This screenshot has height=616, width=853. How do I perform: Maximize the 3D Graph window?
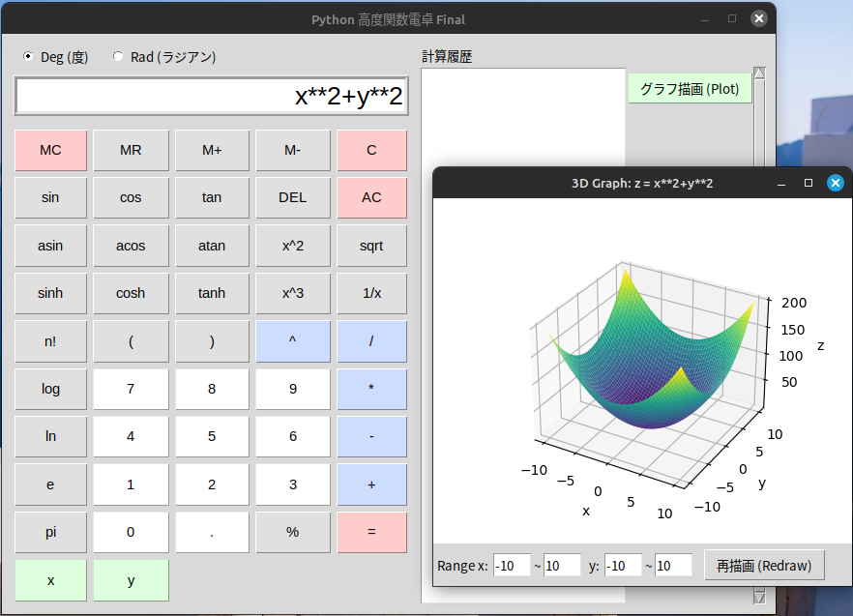[x=809, y=183]
